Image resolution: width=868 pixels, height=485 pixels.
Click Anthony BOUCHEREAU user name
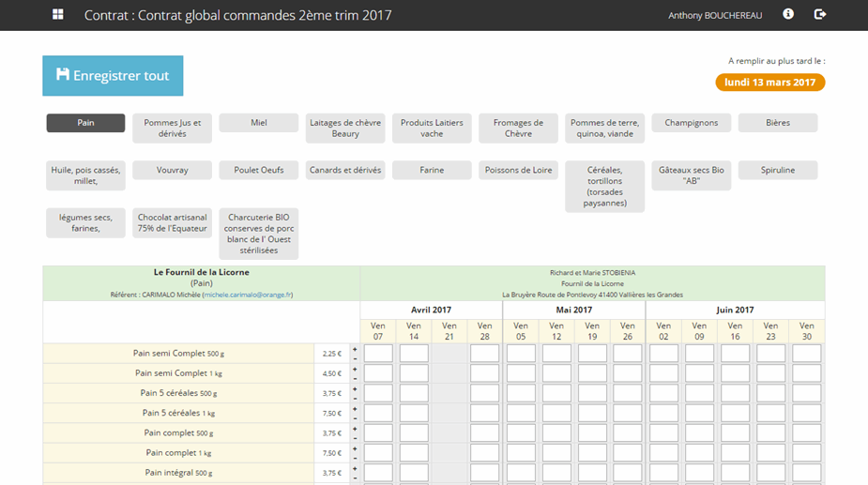click(x=715, y=16)
